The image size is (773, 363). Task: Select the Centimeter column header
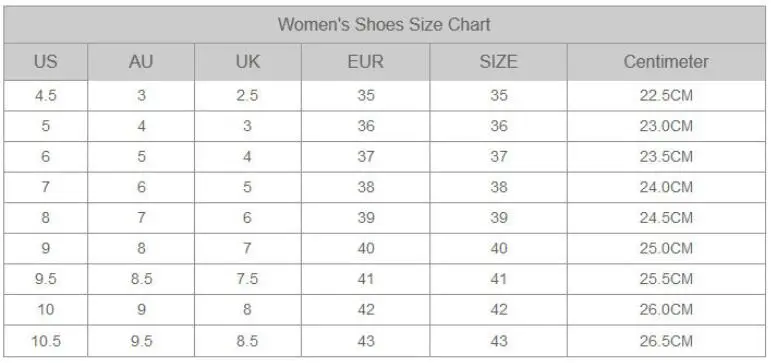pyautogui.click(x=666, y=62)
